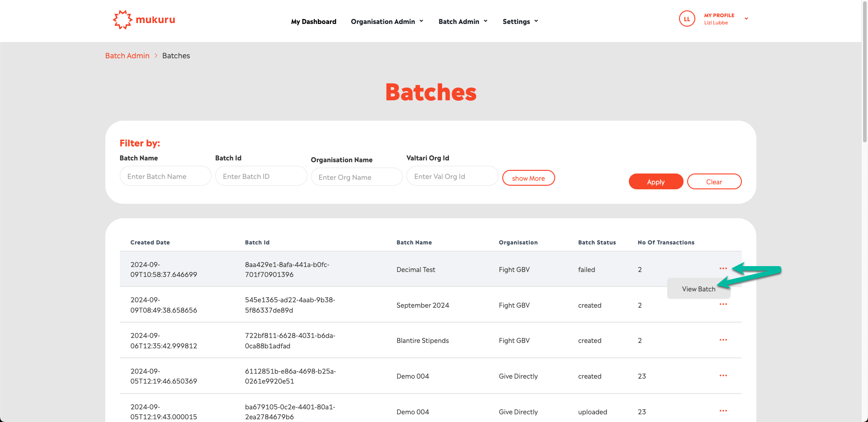Select View Batch from context menu
This screenshot has height=422, width=868.
pyautogui.click(x=698, y=289)
